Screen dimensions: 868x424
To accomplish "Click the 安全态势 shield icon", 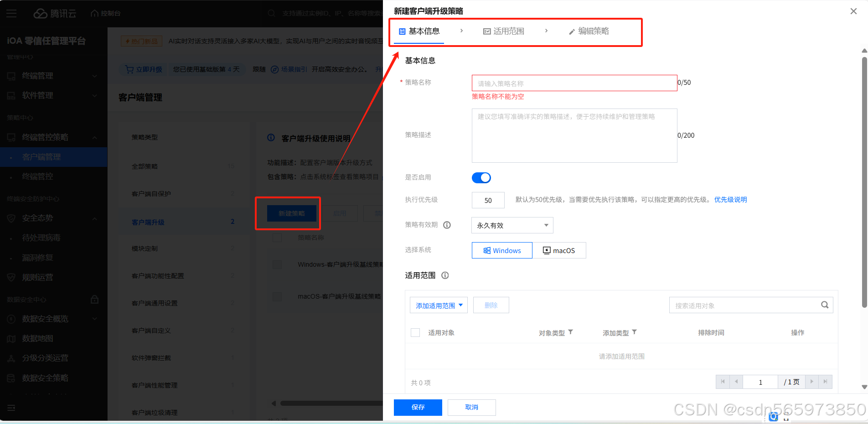I will pyautogui.click(x=11, y=218).
